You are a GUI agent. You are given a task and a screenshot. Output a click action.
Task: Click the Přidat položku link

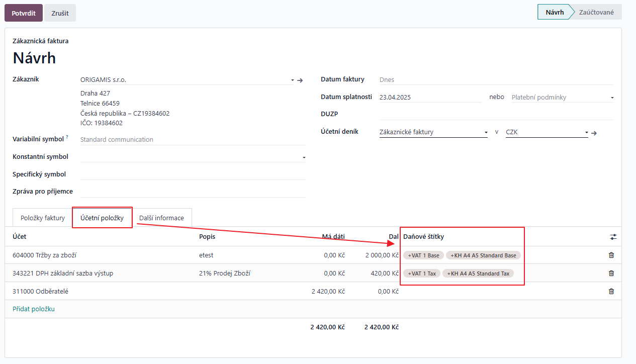click(34, 309)
